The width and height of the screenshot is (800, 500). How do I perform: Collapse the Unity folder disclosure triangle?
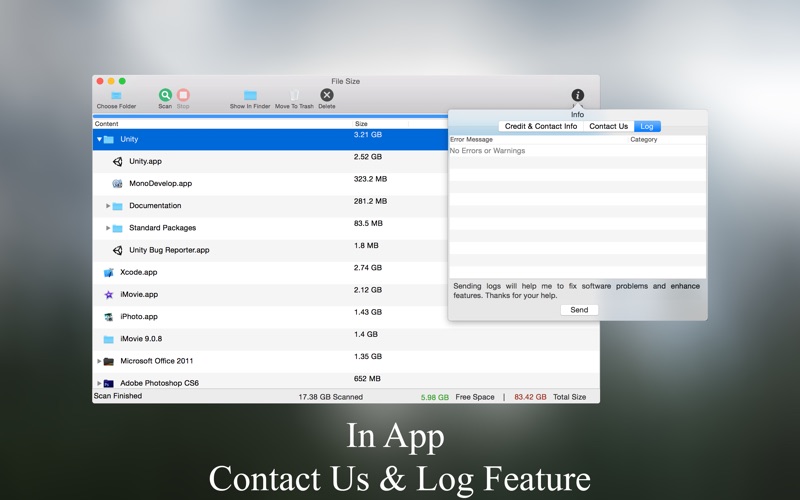pyautogui.click(x=99, y=139)
